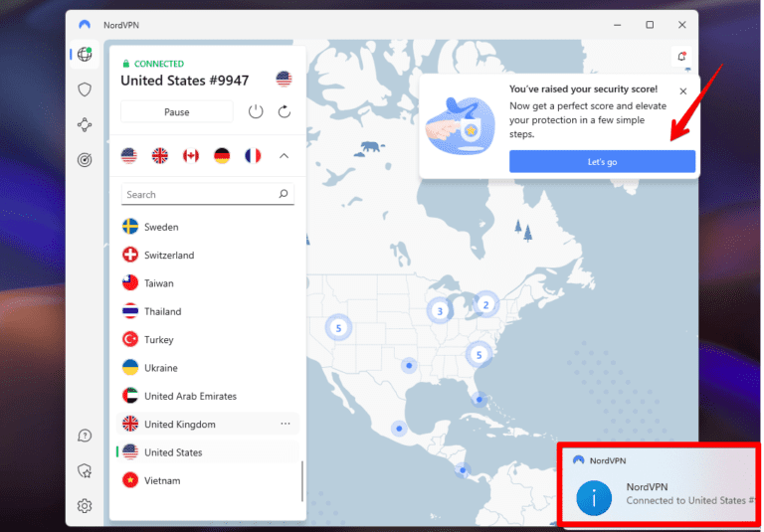764x532 pixels.
Task: Click the Central America server dot
Action: pos(463,470)
